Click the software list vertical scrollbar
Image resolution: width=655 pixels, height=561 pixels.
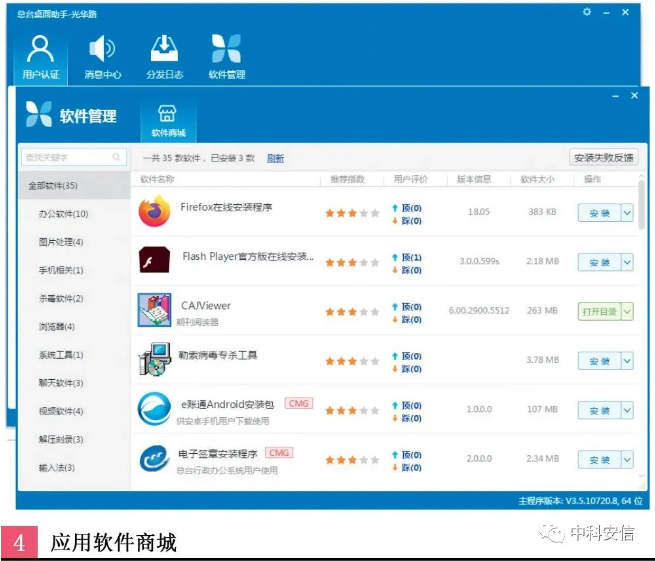pos(642,205)
